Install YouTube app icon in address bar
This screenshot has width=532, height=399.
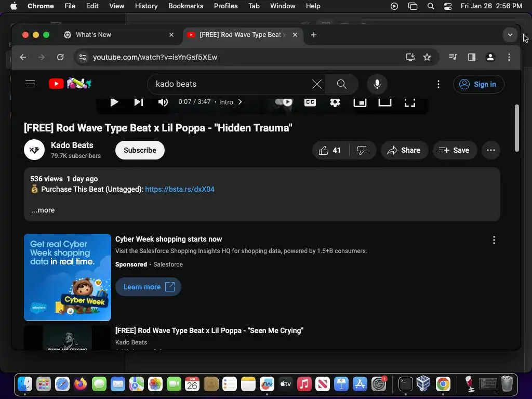click(x=410, y=57)
